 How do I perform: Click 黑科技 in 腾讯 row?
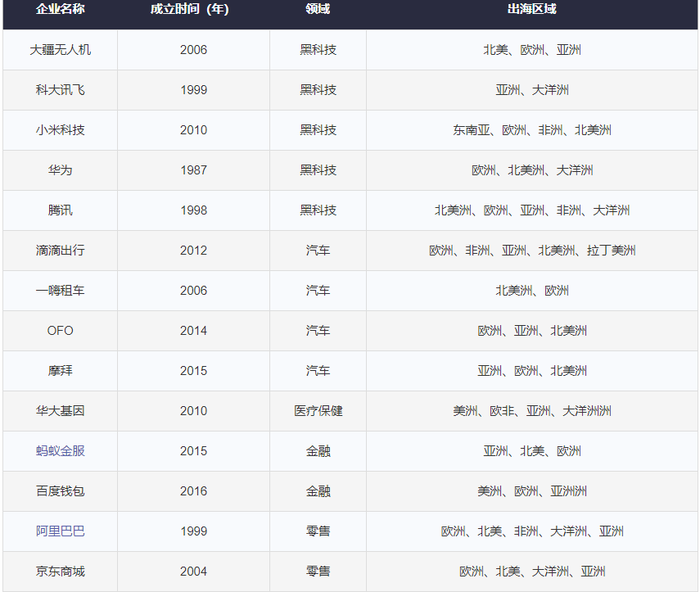318,210
